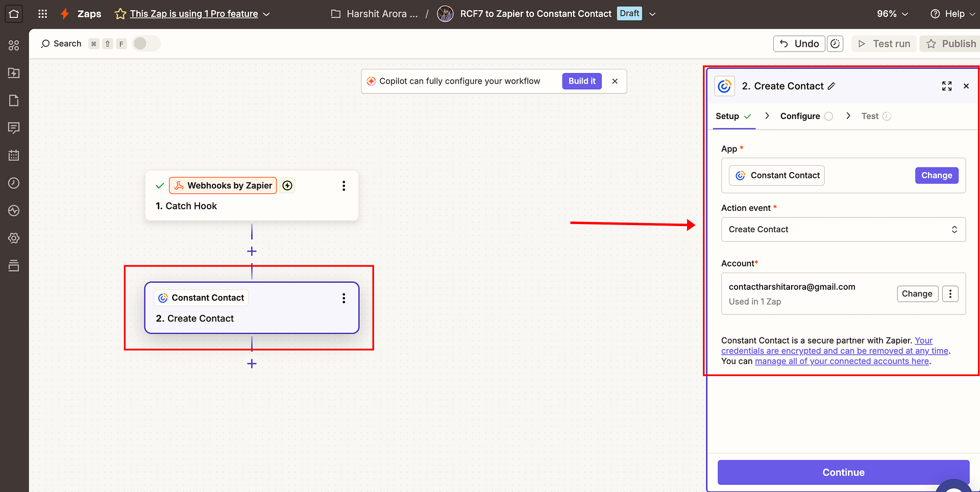Open the comments icon in sidebar
The height and width of the screenshot is (492, 980).
coord(14,128)
